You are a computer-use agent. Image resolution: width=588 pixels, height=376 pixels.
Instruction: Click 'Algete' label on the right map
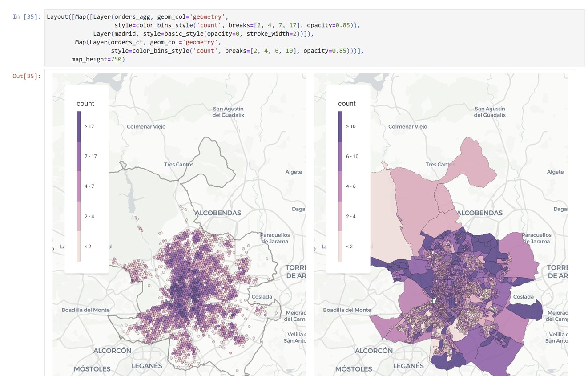[x=555, y=172]
